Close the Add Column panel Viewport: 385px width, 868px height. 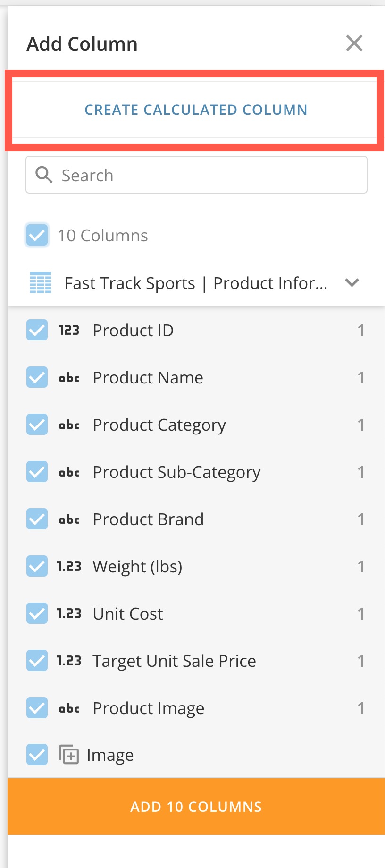[x=354, y=43]
